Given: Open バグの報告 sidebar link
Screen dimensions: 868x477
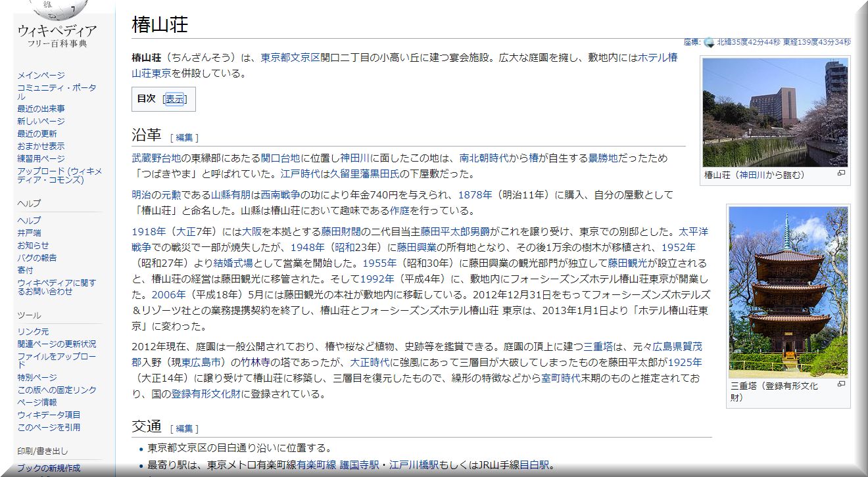Looking at the screenshot, I should point(37,258).
